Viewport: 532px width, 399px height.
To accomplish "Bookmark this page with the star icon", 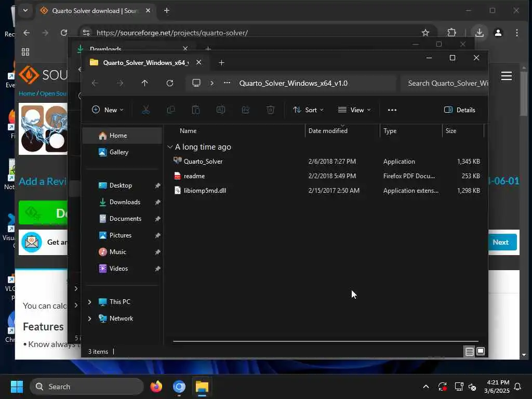I will tap(425, 33).
